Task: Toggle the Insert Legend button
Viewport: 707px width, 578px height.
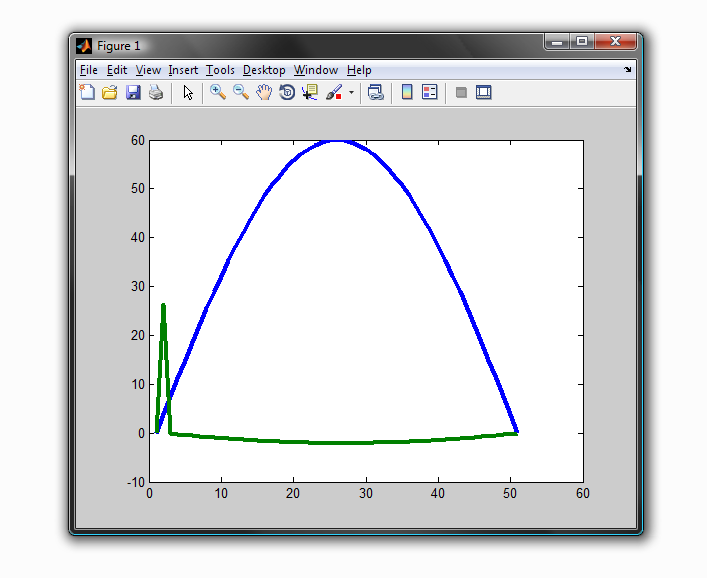Action: [430, 93]
